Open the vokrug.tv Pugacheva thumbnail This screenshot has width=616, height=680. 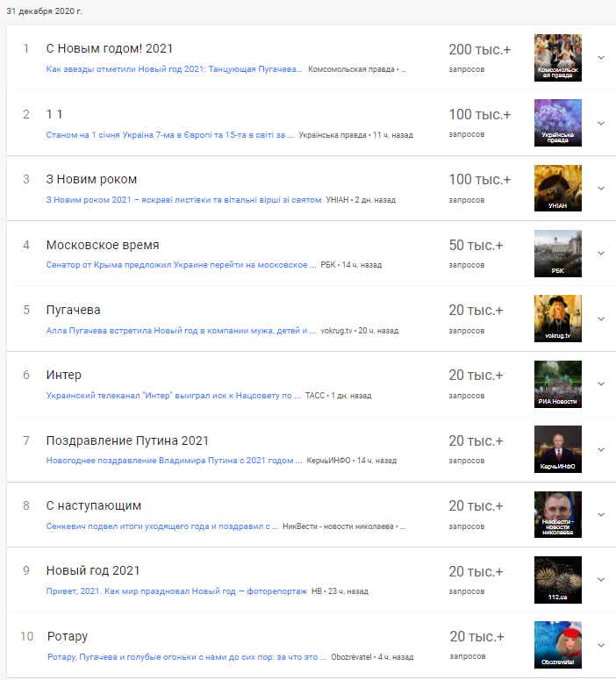tap(558, 319)
